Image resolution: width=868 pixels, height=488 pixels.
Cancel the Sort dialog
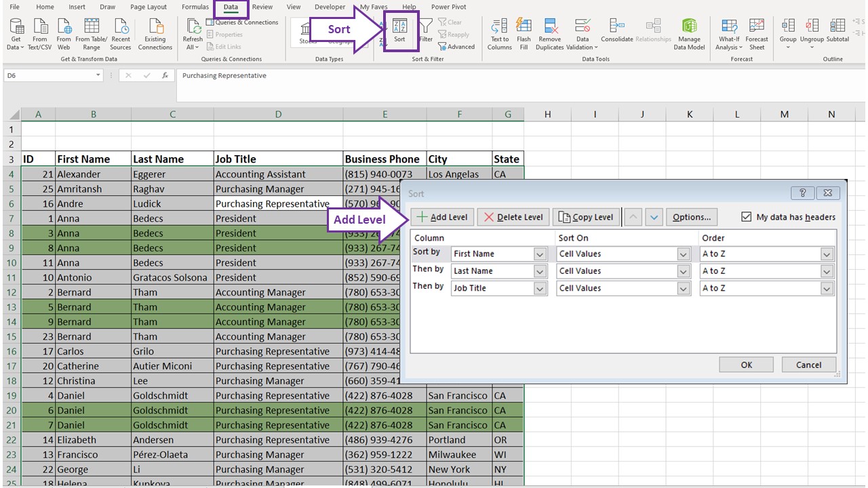pos(808,365)
